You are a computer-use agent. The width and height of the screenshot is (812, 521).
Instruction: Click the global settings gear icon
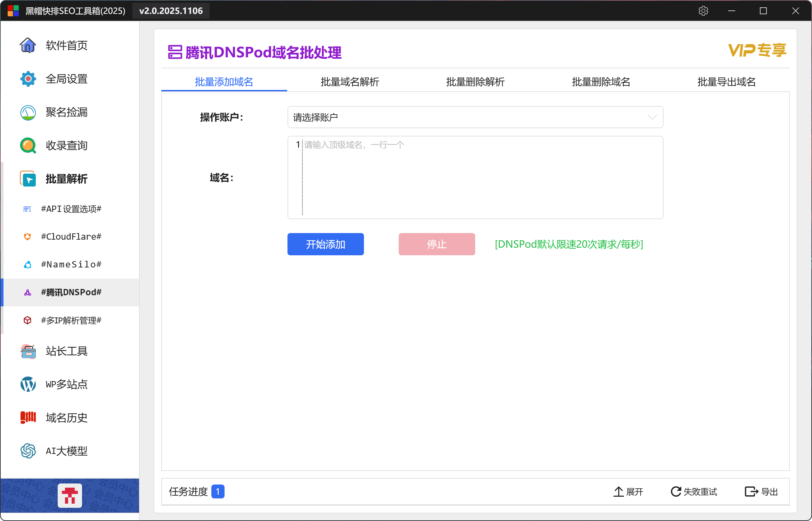pyautogui.click(x=28, y=79)
